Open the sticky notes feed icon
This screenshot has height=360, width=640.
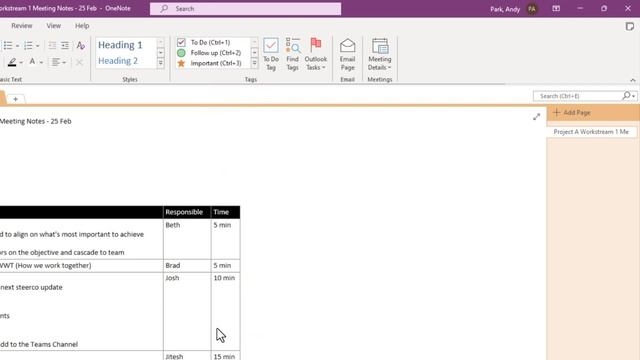pyautogui.click(x=629, y=27)
